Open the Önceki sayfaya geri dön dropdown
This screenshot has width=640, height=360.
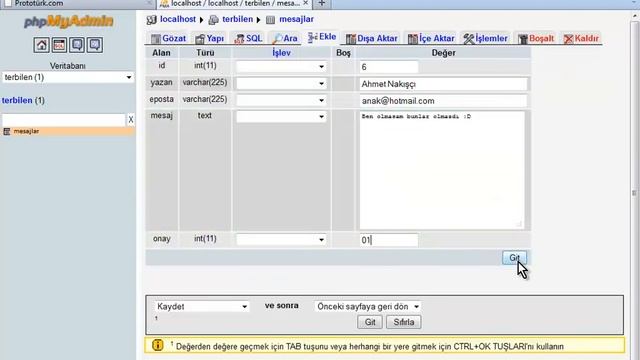(x=368, y=307)
